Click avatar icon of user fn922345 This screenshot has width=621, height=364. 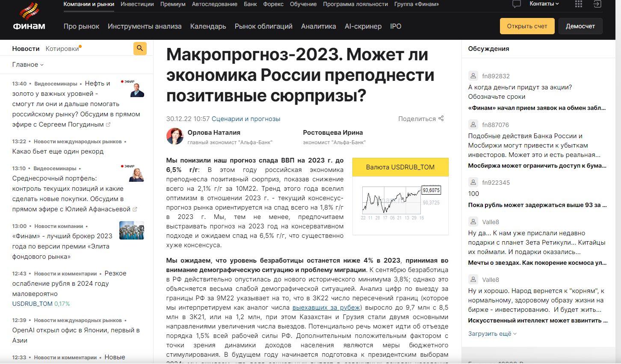473,183
